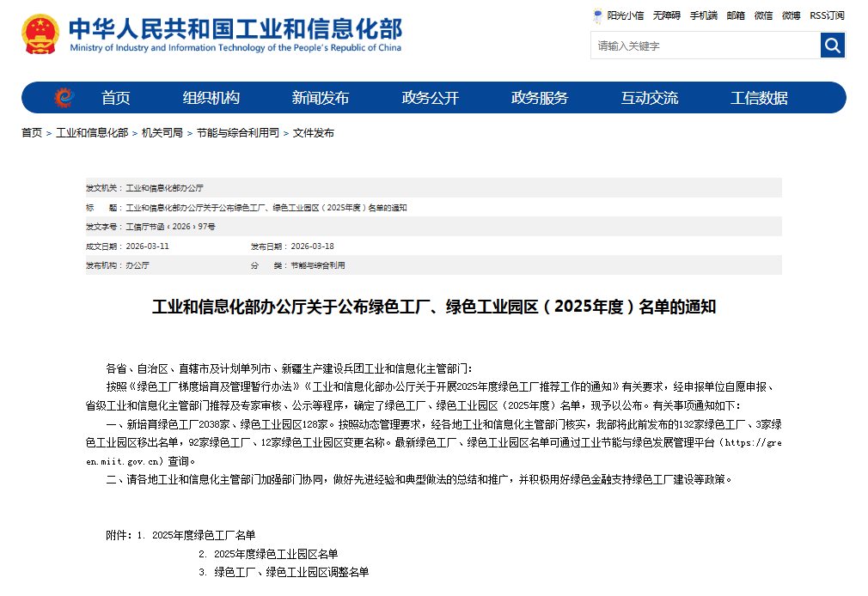Click the 无障碍 accessibility link
Image resolution: width=868 pixels, height=596 pixels.
coord(667,15)
